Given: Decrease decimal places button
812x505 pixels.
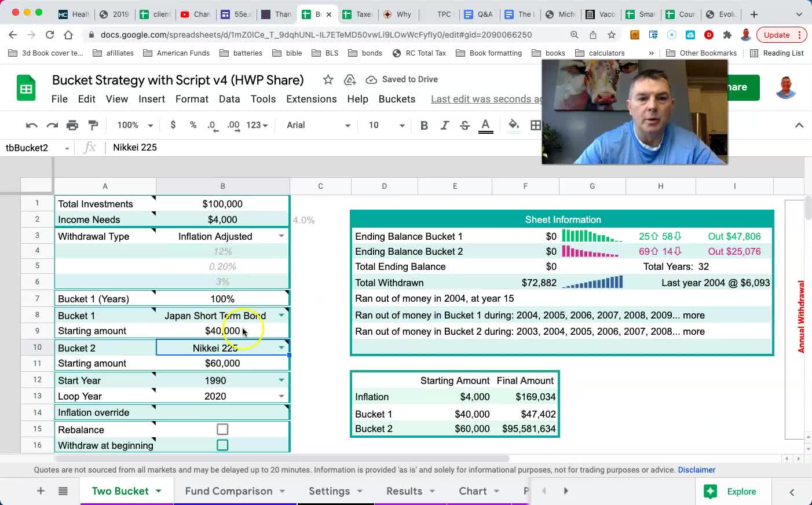Looking at the screenshot, I should [x=213, y=125].
